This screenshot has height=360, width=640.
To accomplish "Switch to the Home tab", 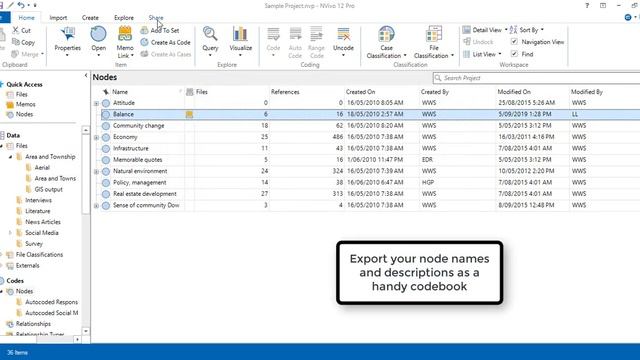I will pyautogui.click(x=27, y=18).
